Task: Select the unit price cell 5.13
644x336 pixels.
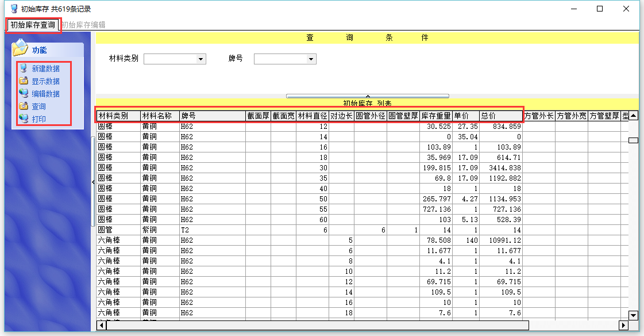Action: [x=466, y=220]
